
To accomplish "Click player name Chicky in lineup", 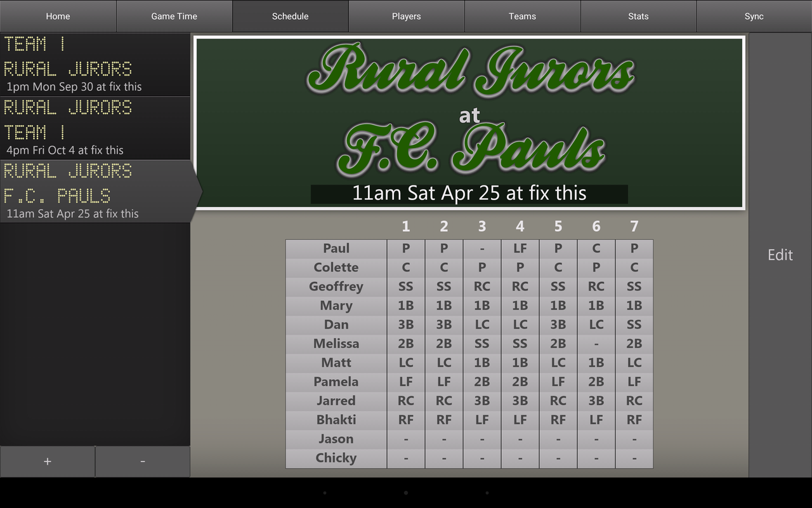I will coord(336,458).
